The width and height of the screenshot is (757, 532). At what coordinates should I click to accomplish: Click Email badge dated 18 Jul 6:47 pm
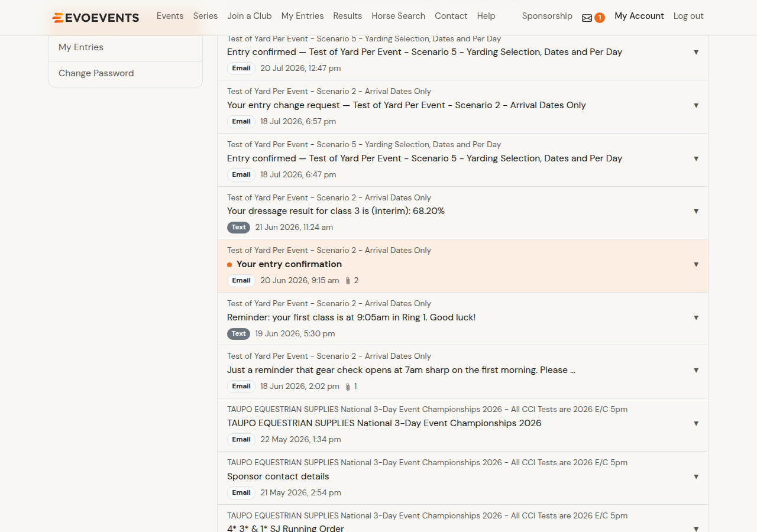(241, 175)
